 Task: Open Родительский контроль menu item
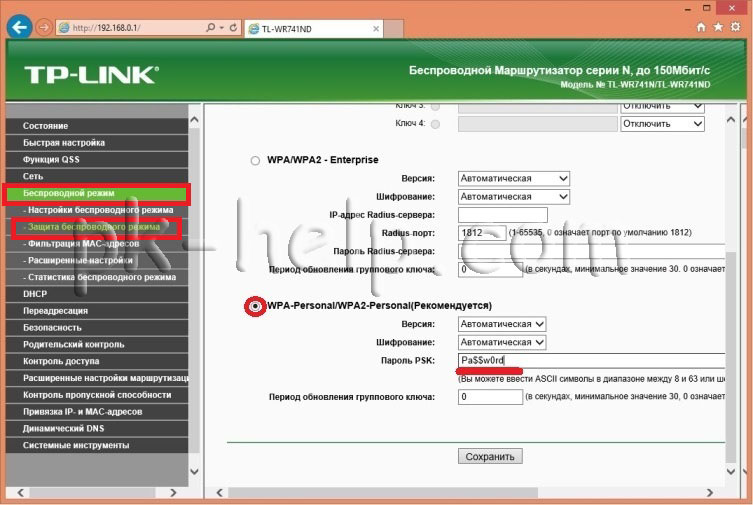pyautogui.click(x=97, y=344)
